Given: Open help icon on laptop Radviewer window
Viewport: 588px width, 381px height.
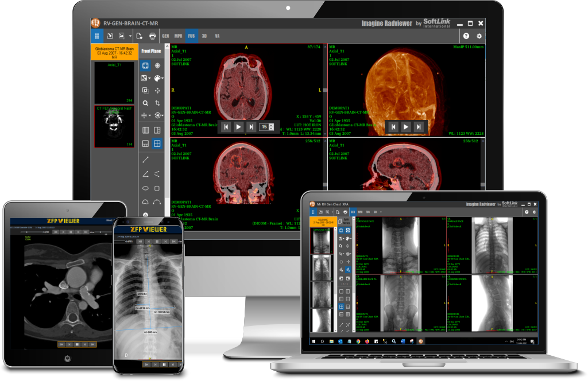Looking at the screenshot, I should 527,212.
